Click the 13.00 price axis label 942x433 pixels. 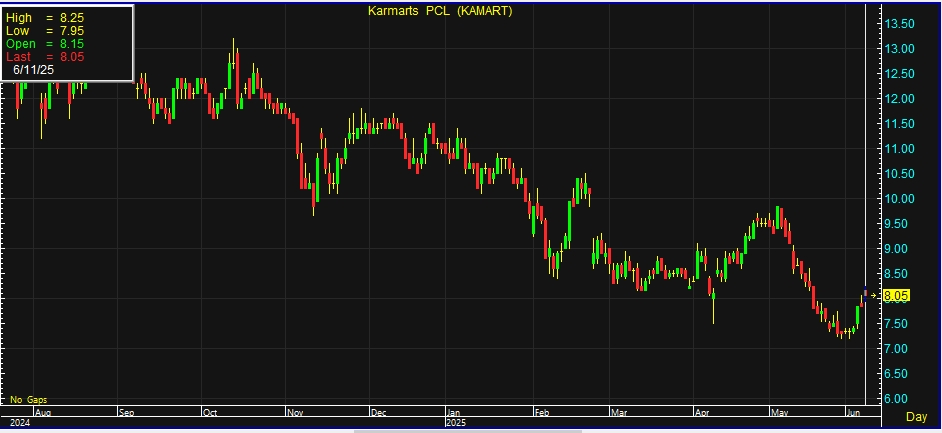point(899,49)
